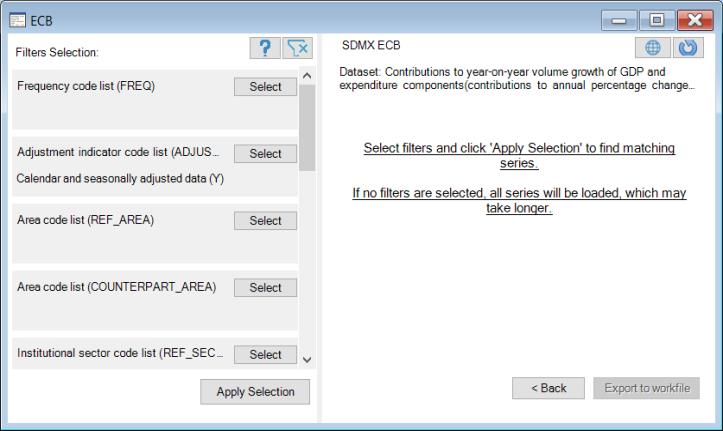This screenshot has width=723, height=431.
Task: Select values for Frequency code list (FREQ)
Action: pyautogui.click(x=265, y=87)
